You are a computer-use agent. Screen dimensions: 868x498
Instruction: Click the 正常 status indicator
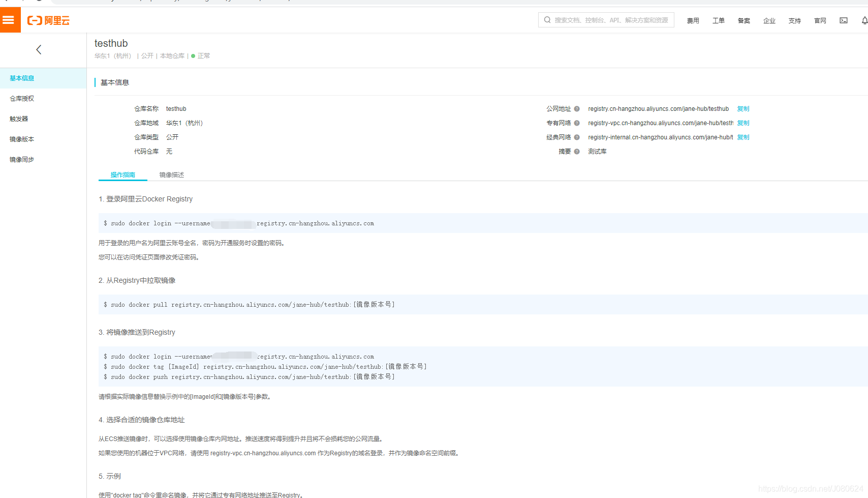(x=201, y=56)
